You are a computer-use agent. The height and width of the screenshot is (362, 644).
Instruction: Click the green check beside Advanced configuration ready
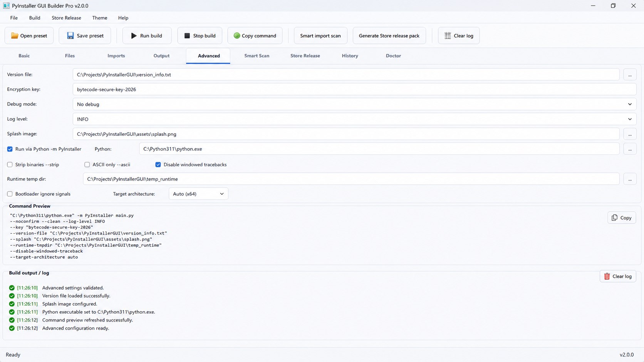12,328
